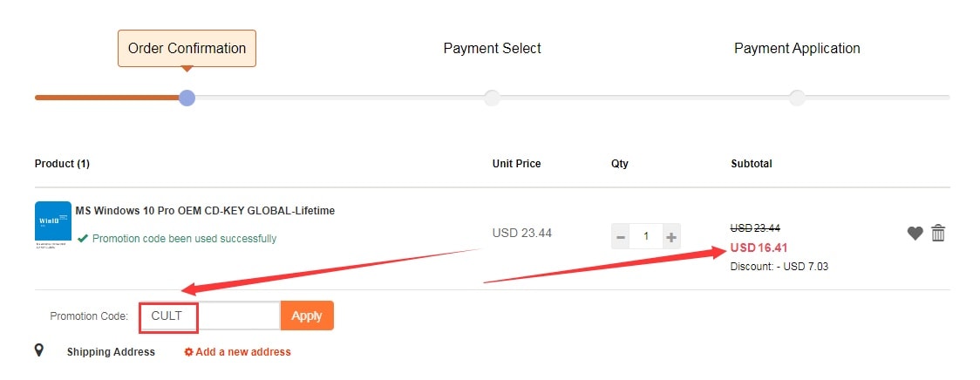
Task: Open the Windows 10 Pro product thumbnail
Action: pyautogui.click(x=53, y=225)
